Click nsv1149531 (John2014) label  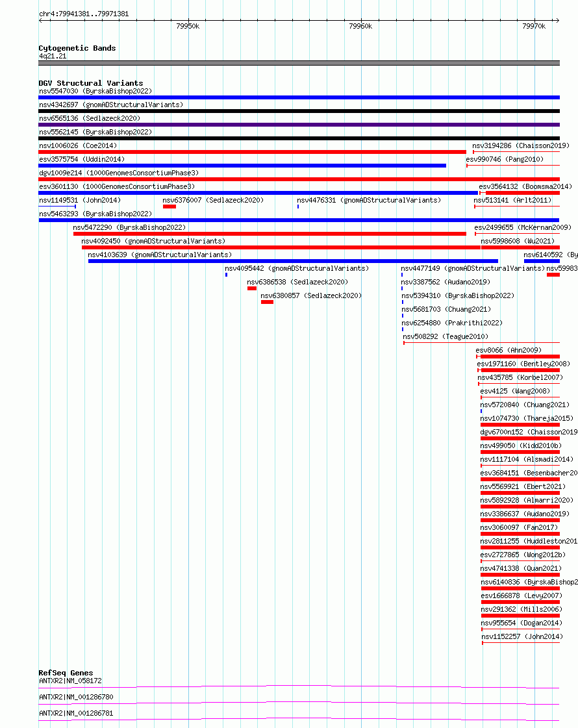coord(80,200)
